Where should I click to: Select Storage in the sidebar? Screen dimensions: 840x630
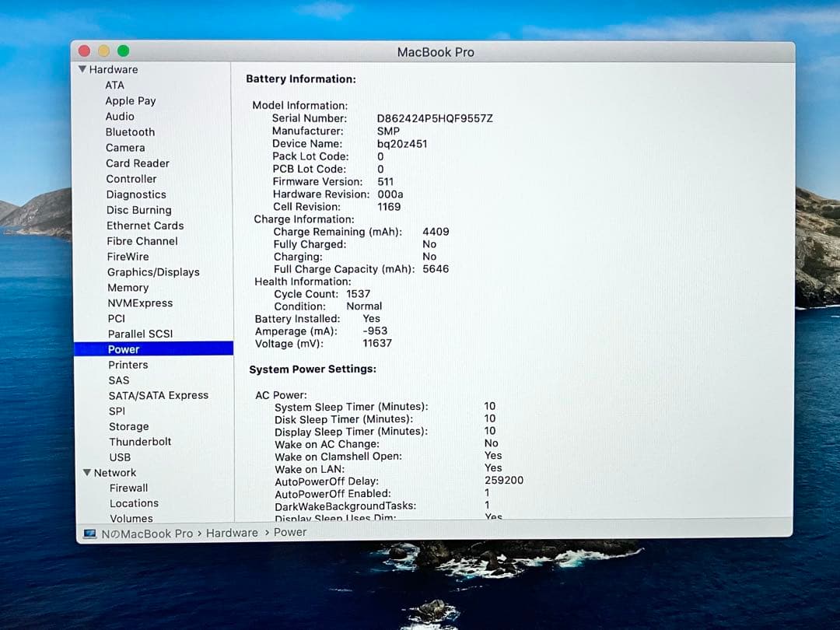click(x=129, y=426)
